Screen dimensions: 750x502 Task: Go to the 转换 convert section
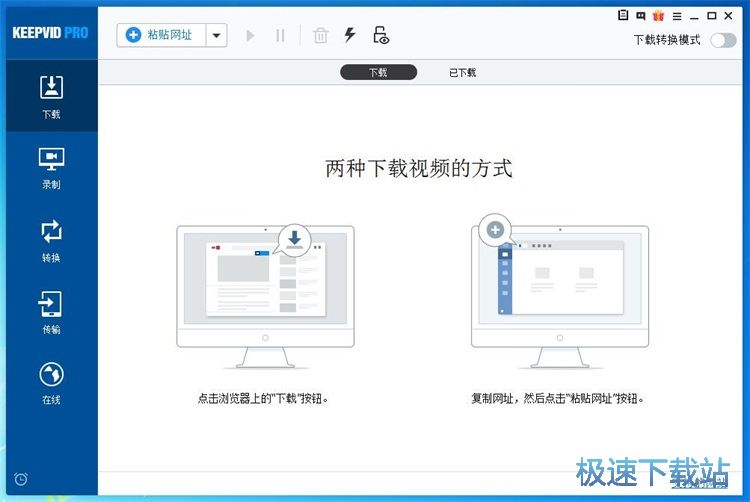tap(50, 240)
